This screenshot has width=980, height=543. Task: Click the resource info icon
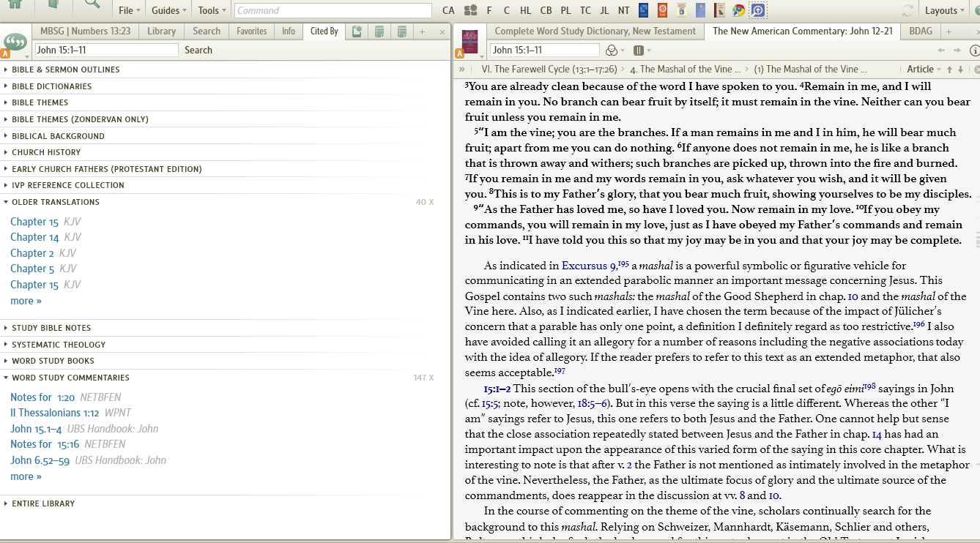coord(974,50)
